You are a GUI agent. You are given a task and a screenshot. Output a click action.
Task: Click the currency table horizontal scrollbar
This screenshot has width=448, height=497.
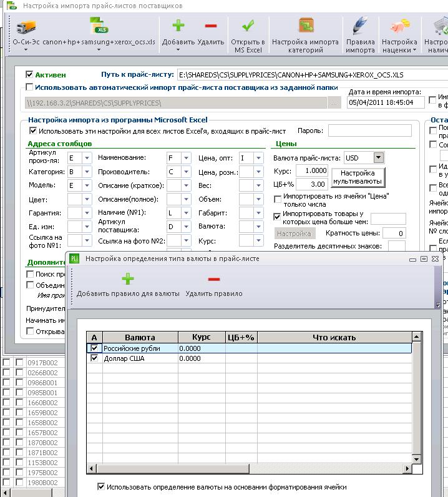pos(249,468)
